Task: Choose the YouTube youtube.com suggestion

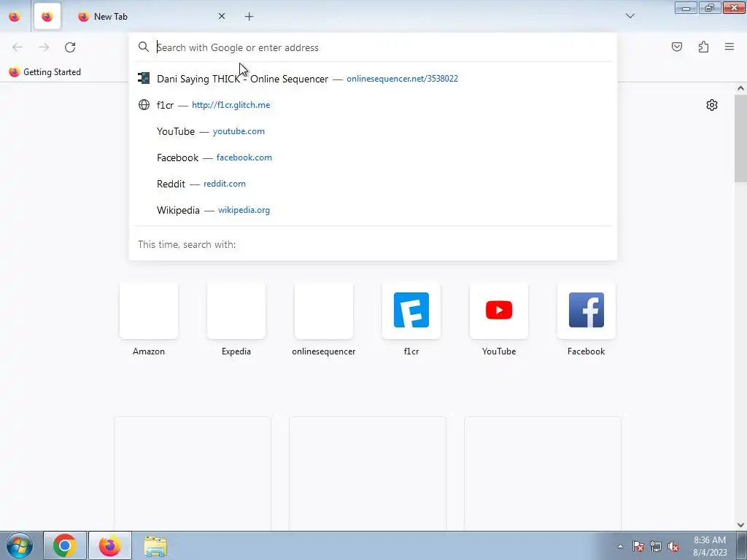Action: click(x=373, y=131)
